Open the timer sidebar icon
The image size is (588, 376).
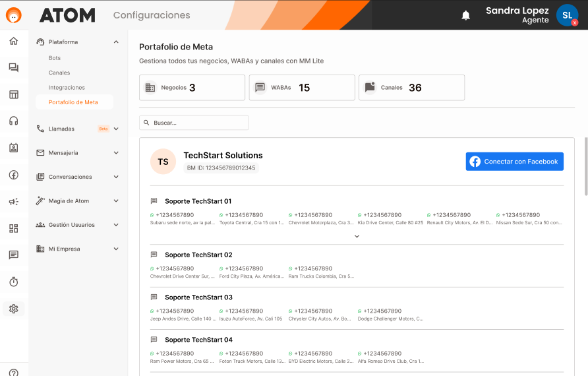pyautogui.click(x=14, y=282)
